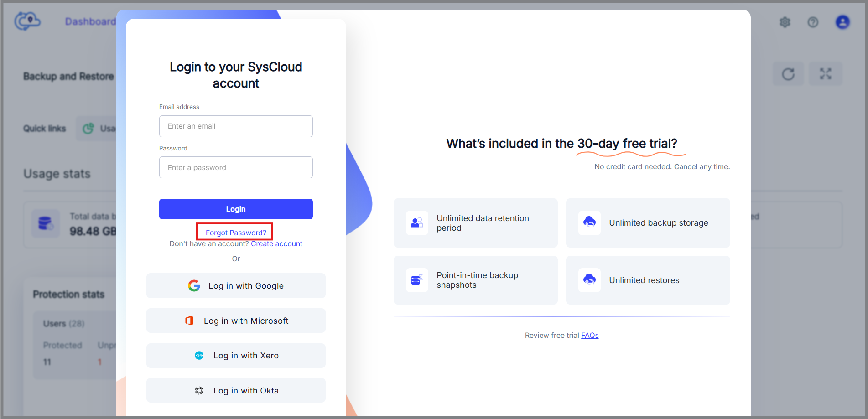This screenshot has height=419, width=868.
Task: Focus the Email address input field
Action: click(236, 126)
